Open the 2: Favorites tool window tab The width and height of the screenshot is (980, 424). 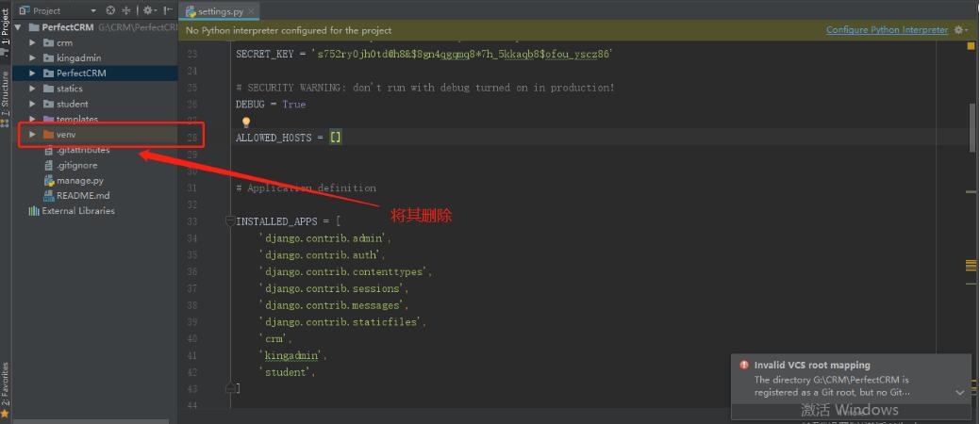click(x=5, y=383)
